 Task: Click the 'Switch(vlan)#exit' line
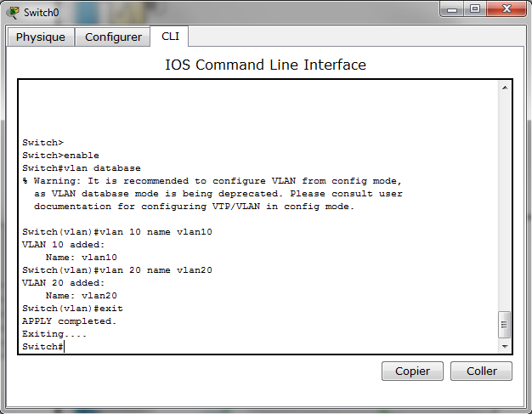point(72,309)
